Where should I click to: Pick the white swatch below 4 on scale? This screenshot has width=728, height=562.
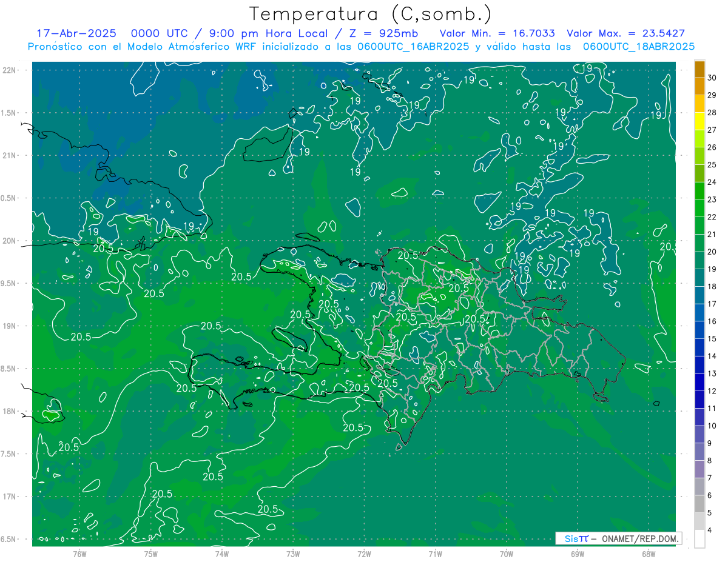tap(699, 540)
